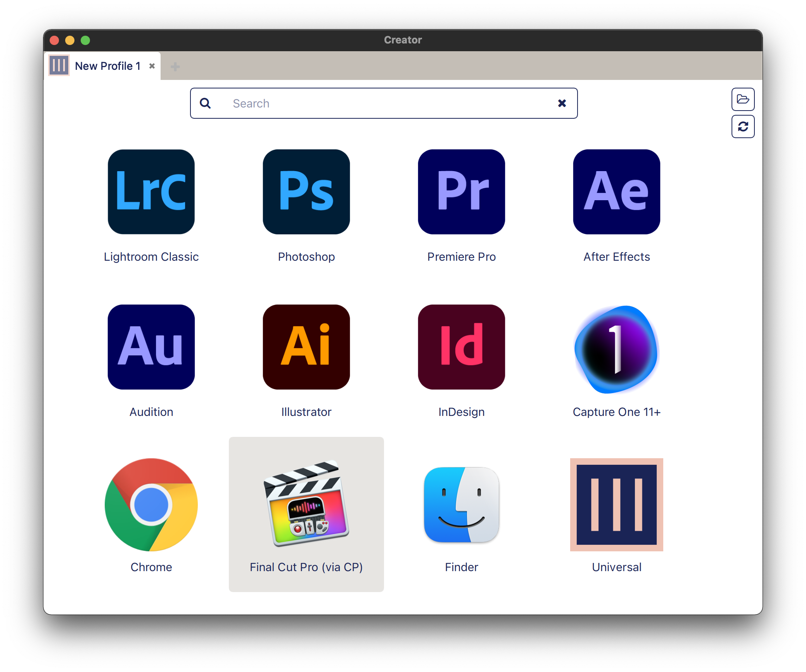Click the After Effects label text
This screenshot has height=672, width=806.
point(617,257)
